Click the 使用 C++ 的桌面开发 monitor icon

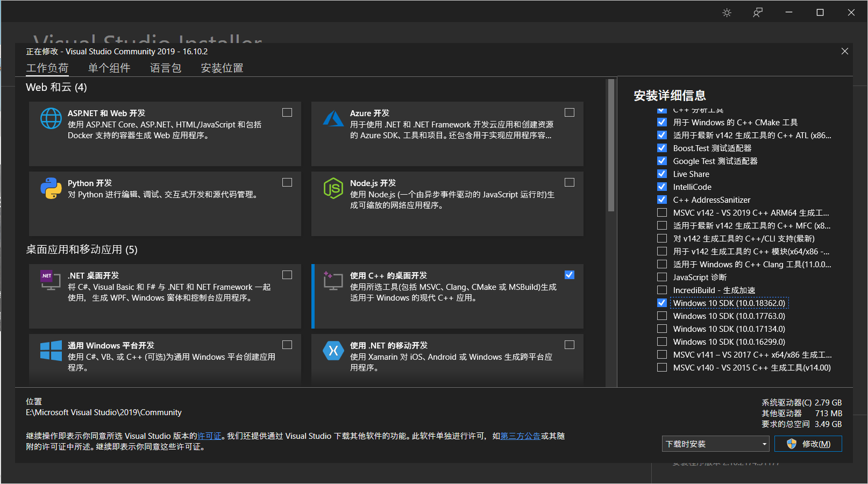tap(333, 281)
